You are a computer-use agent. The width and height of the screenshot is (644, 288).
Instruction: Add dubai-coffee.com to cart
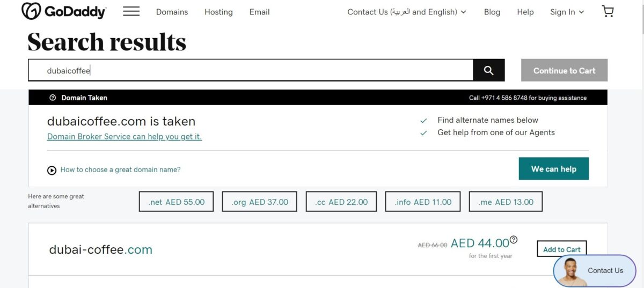click(x=561, y=249)
